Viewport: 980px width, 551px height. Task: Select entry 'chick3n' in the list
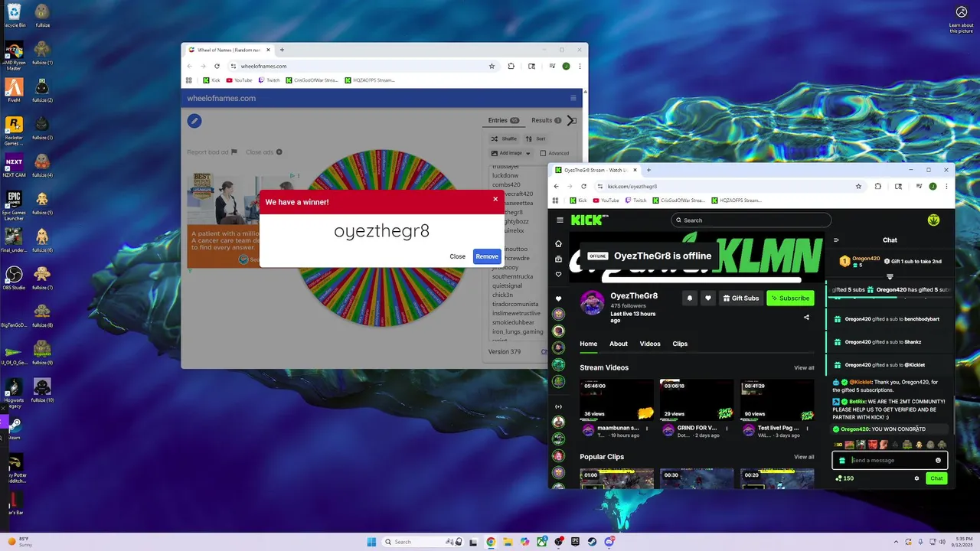[x=503, y=295]
